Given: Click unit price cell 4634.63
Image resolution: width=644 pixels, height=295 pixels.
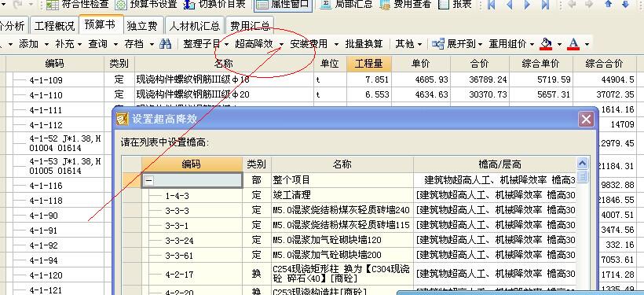Looking at the screenshot, I should click(x=421, y=94).
